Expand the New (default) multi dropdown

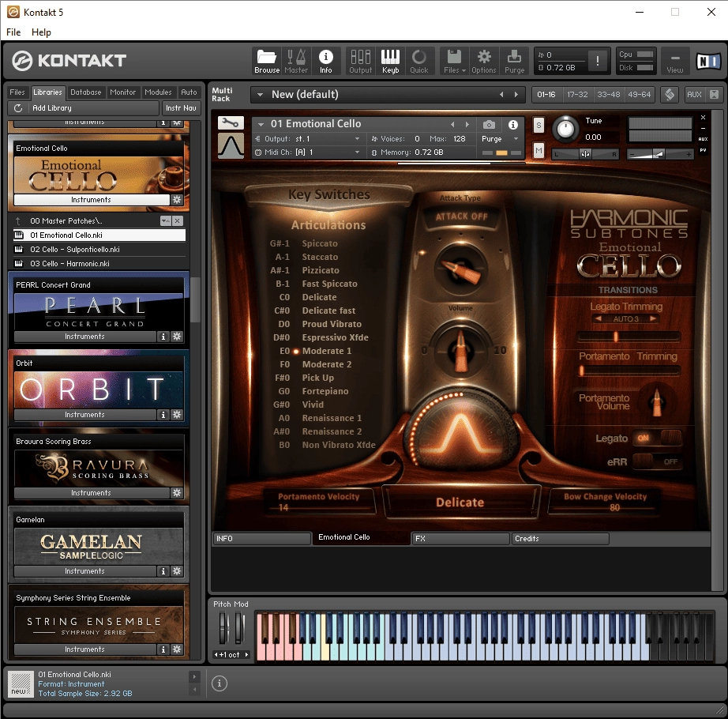[261, 95]
